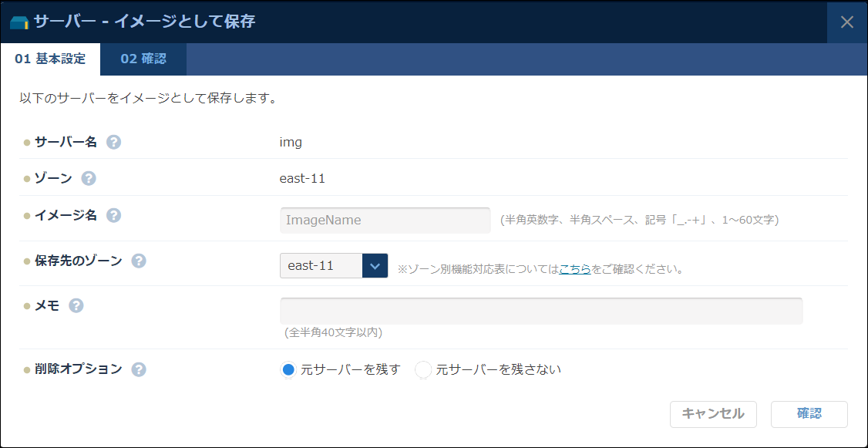Open help for the メモ field
868x448 pixels.
tap(76, 305)
